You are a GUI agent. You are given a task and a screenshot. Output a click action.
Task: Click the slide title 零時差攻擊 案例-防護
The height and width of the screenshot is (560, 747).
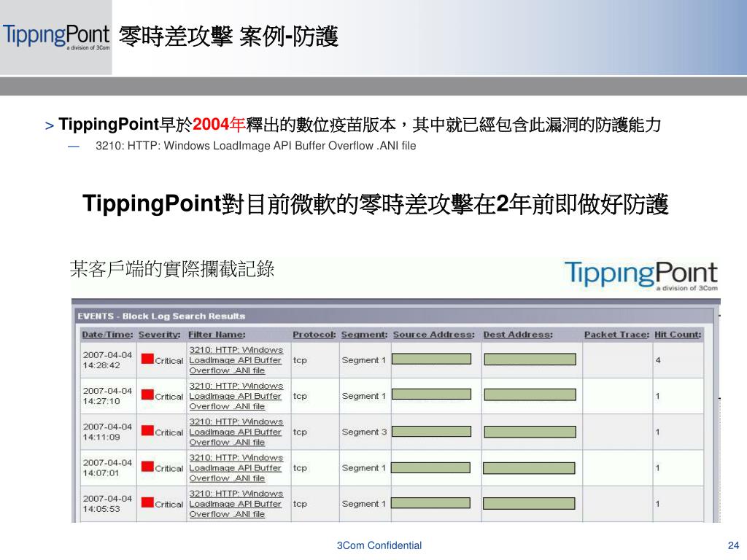point(228,36)
